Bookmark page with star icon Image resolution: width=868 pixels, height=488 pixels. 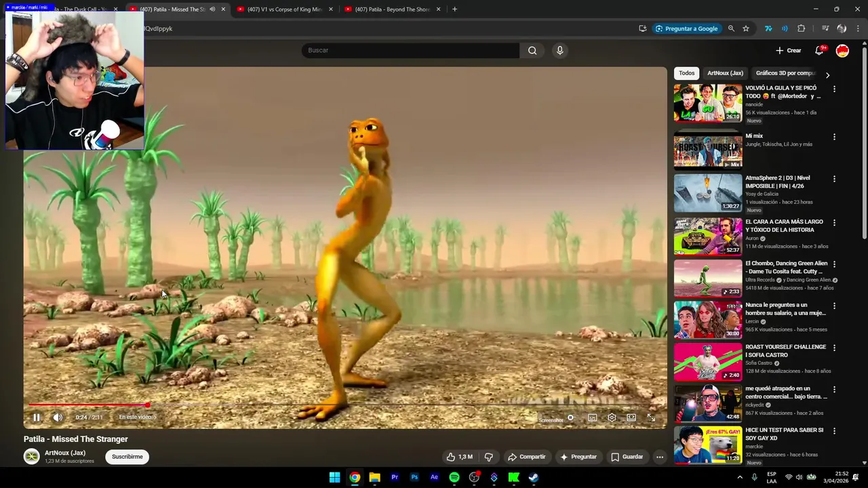[746, 28]
